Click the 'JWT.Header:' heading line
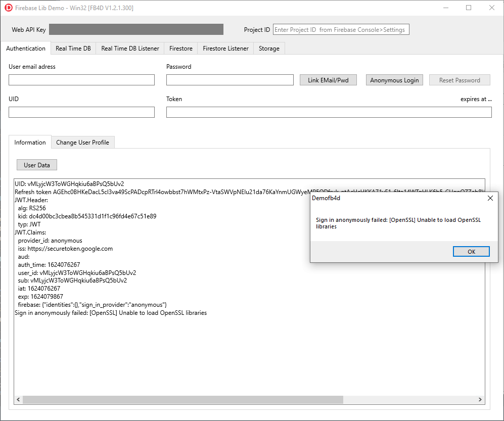504x421 pixels. pyautogui.click(x=31, y=200)
